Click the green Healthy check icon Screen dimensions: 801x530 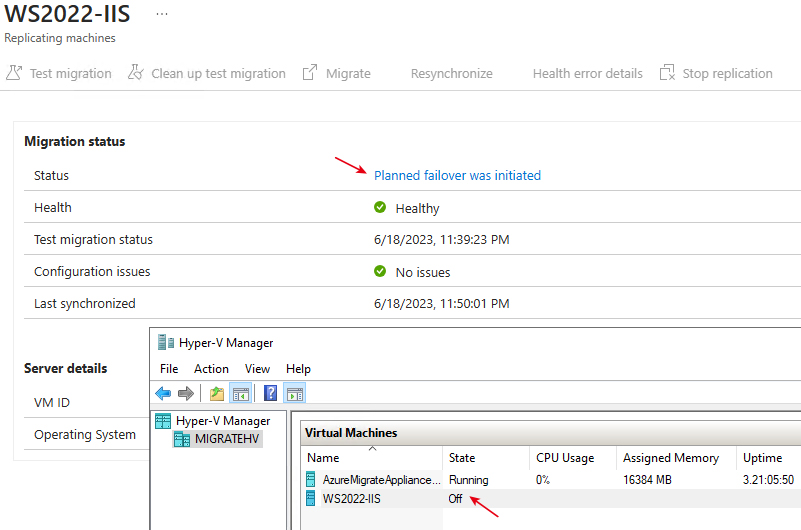(380, 207)
